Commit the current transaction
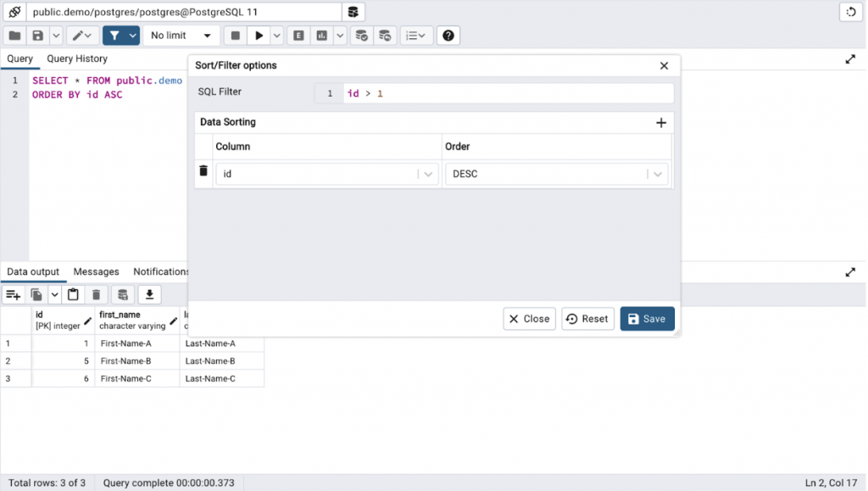This screenshot has height=491, width=868. 362,35
